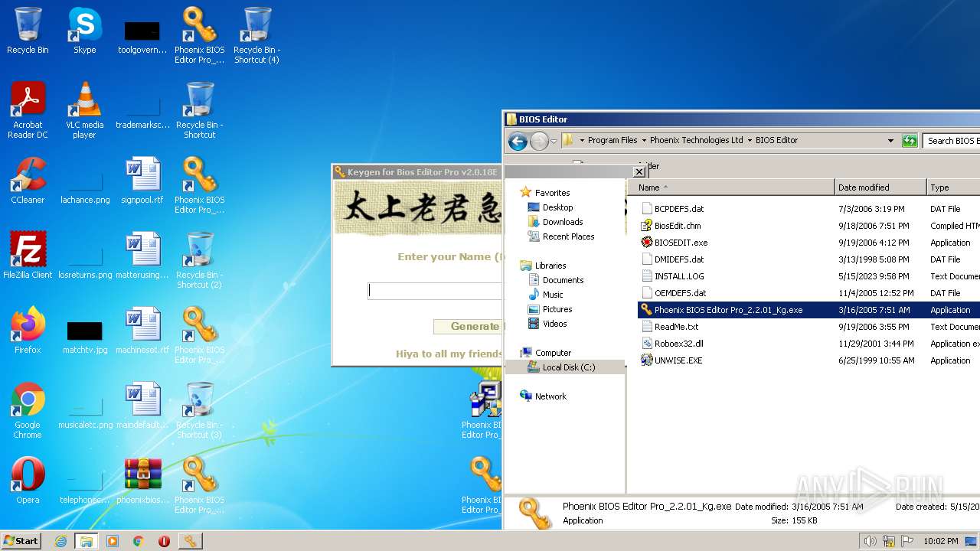Open Acrobat Reader DC desktop icon
The width and height of the screenshot is (980, 551).
pos(28,111)
